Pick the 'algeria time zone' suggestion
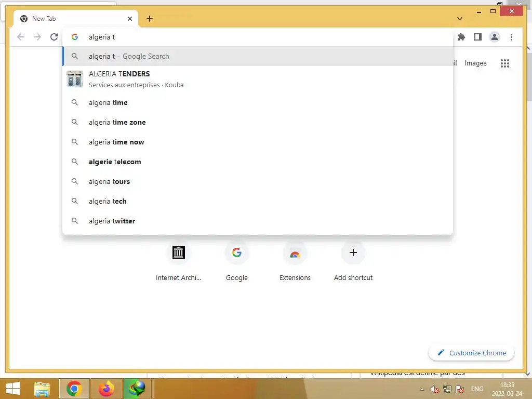 click(258, 122)
